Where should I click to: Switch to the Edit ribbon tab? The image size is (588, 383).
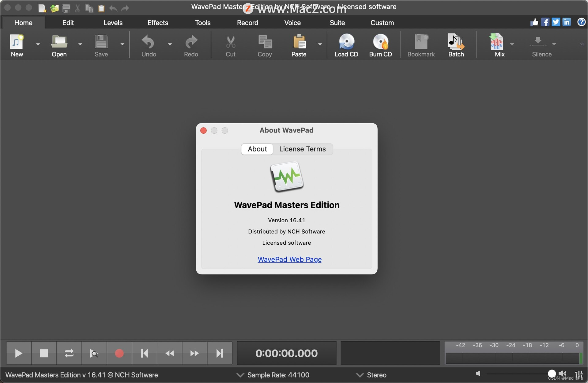pos(68,23)
